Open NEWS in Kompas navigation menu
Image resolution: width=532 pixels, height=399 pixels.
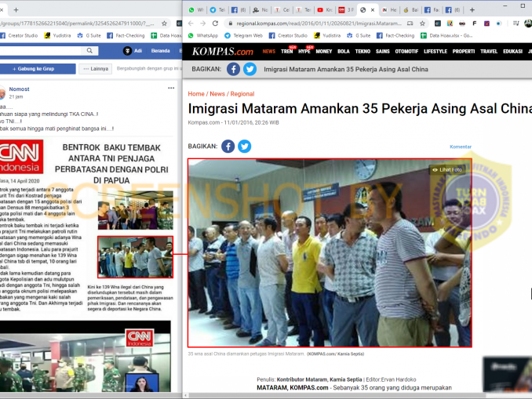(x=268, y=52)
